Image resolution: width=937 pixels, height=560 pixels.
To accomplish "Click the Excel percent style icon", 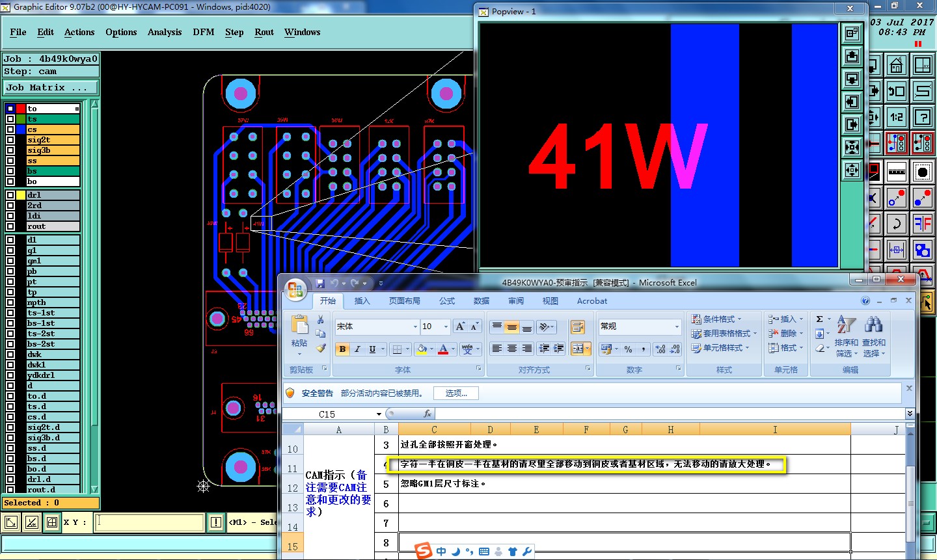I will point(629,349).
